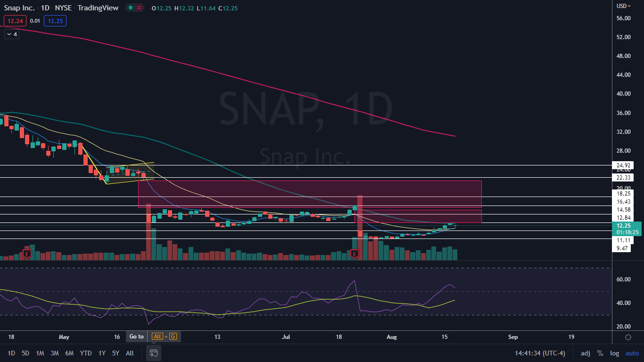This screenshot has height=362, width=644.
Task: Click the earnings E marker in April
Action: coord(27,254)
